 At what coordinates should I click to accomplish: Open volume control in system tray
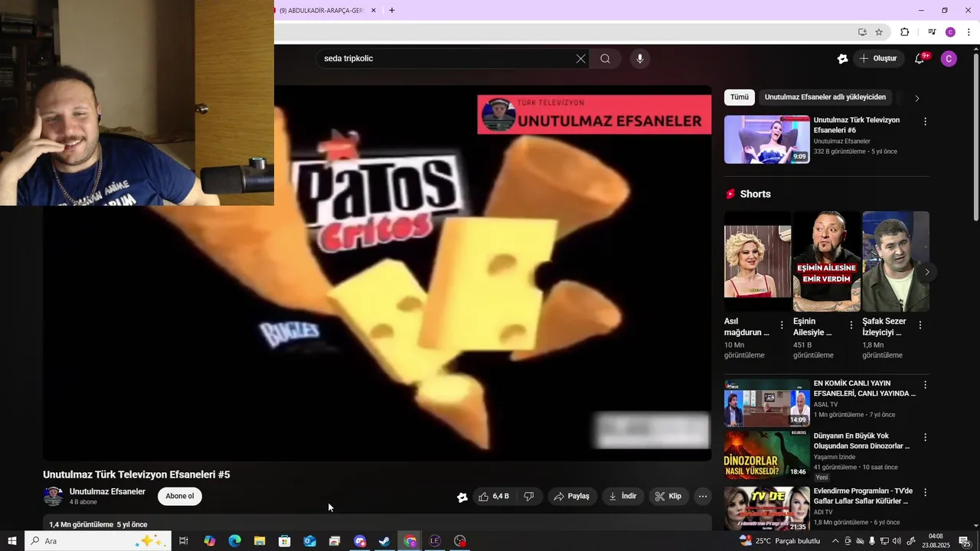coord(897,541)
